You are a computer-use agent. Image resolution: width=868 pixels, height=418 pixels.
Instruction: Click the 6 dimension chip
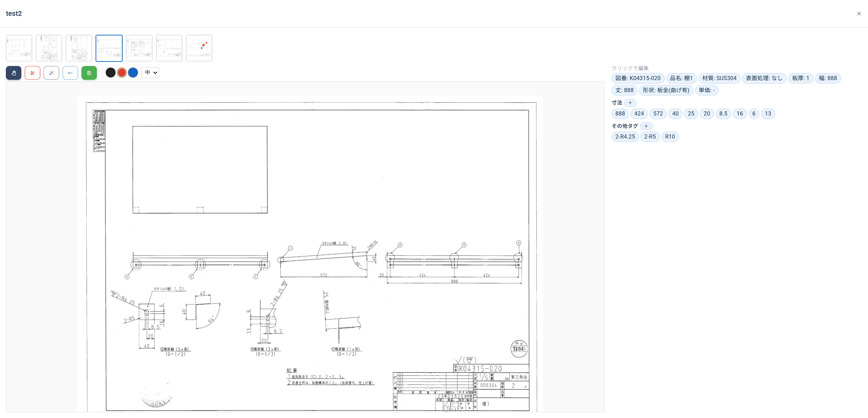coord(754,114)
